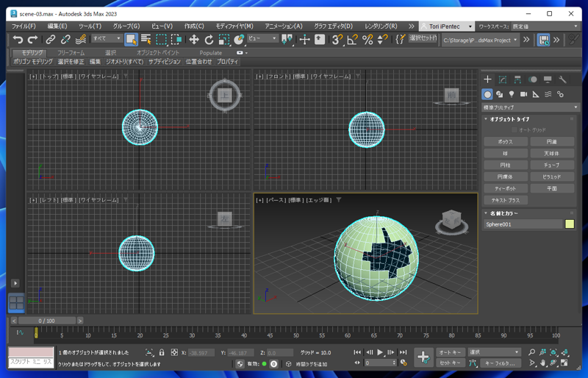Select the Link (chain) tool
Screen dimensions: 588x378
coord(50,39)
